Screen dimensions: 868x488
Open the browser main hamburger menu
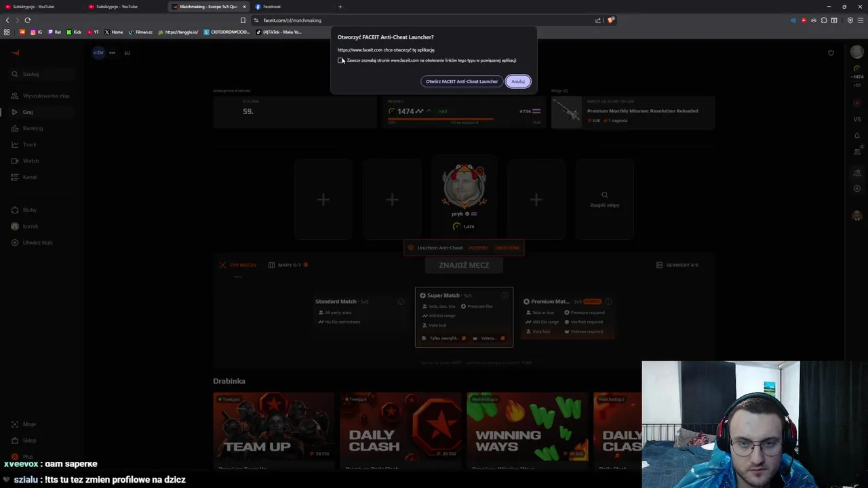pos(861,20)
